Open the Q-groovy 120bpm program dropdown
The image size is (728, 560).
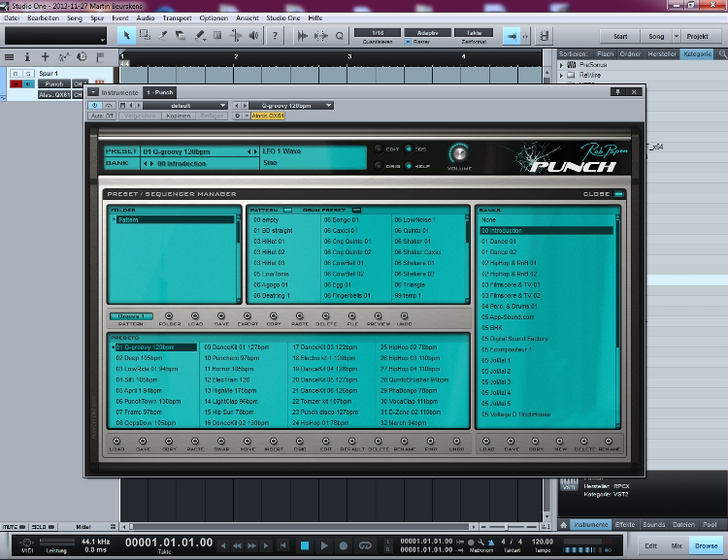[290, 106]
